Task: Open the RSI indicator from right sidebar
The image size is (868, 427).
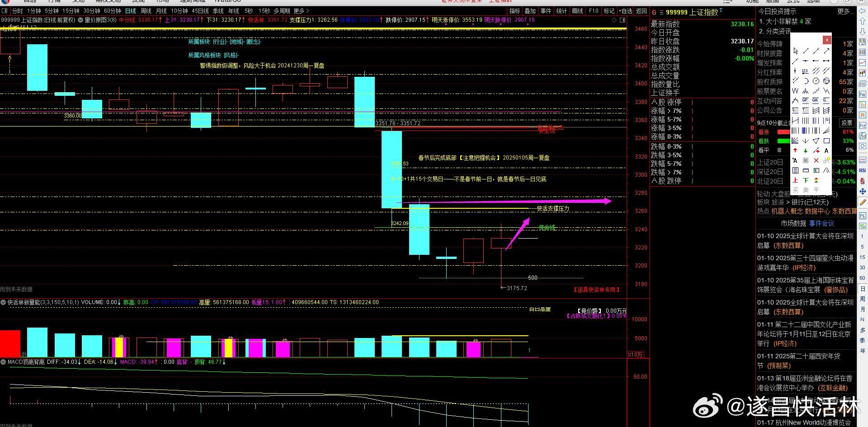Action: (x=863, y=170)
